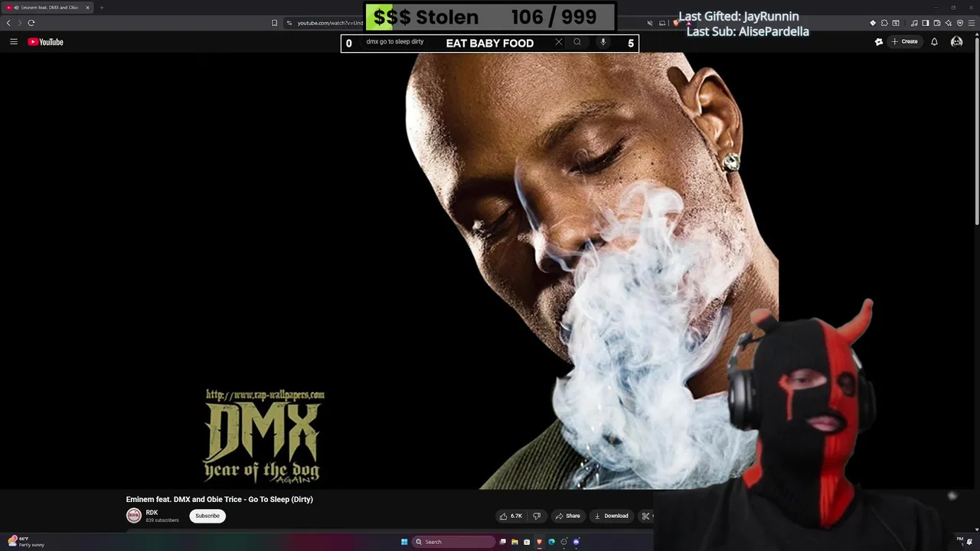This screenshot has width=980, height=551.
Task: Open Brave VPN shield icon
Action: (x=960, y=23)
